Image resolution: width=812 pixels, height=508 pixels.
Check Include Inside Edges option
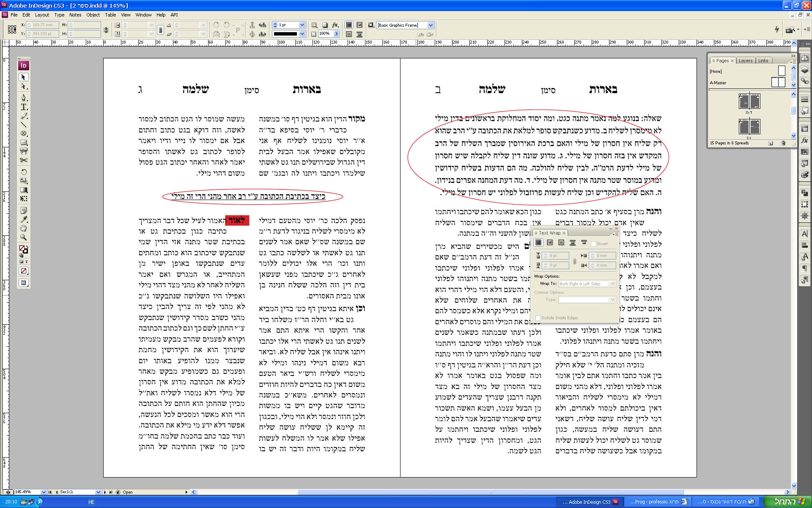[538, 318]
